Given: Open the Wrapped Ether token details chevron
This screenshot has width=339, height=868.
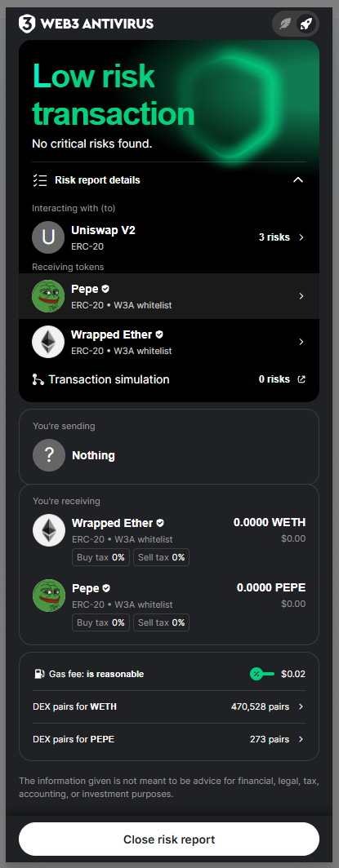Looking at the screenshot, I should tap(301, 342).
